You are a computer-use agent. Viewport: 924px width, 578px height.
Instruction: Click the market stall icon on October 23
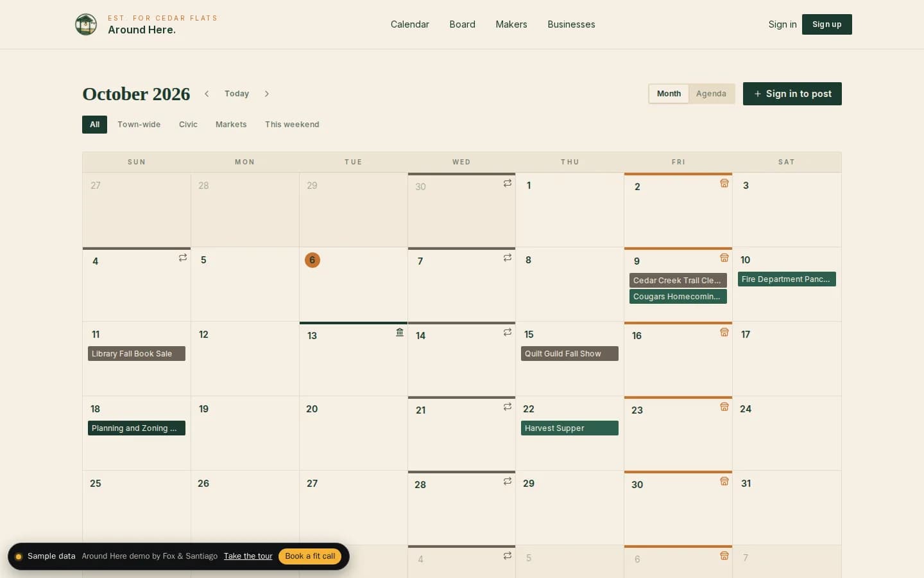tap(724, 407)
